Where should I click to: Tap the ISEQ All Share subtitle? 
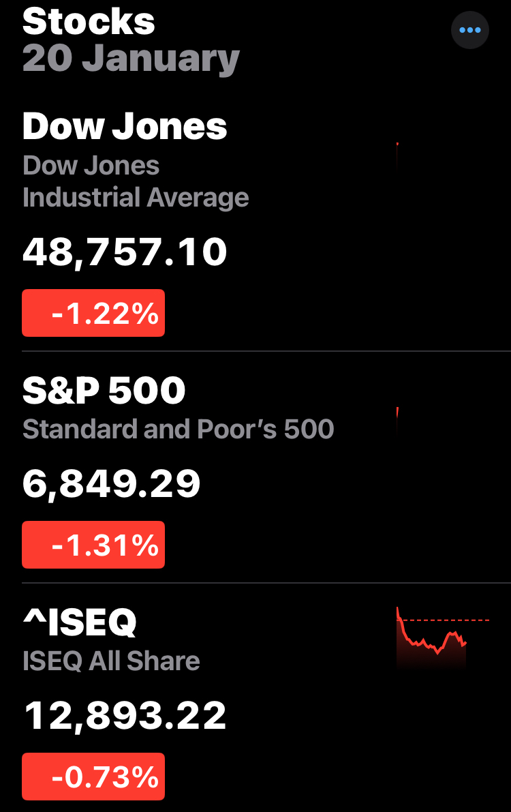pos(111,661)
